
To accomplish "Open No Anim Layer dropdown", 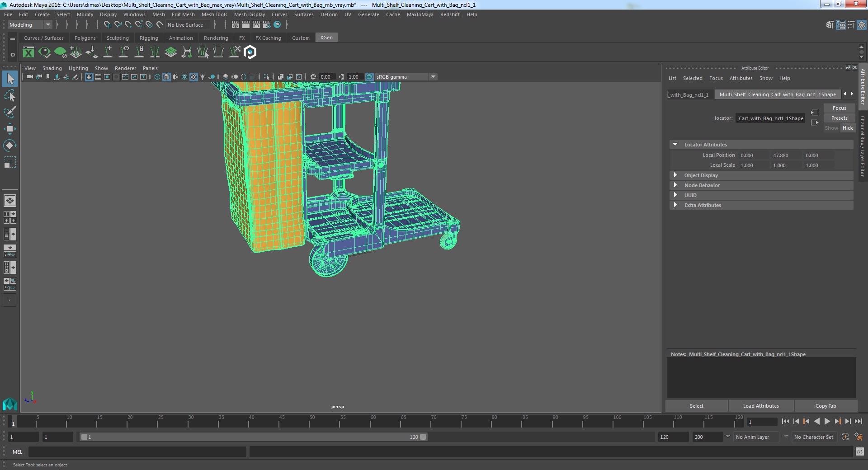I will point(756,437).
